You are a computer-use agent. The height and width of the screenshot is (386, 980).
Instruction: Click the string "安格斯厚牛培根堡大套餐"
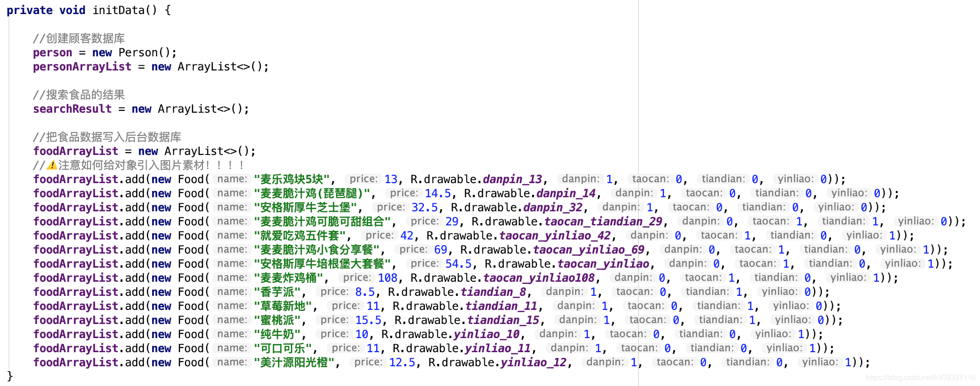(x=322, y=263)
